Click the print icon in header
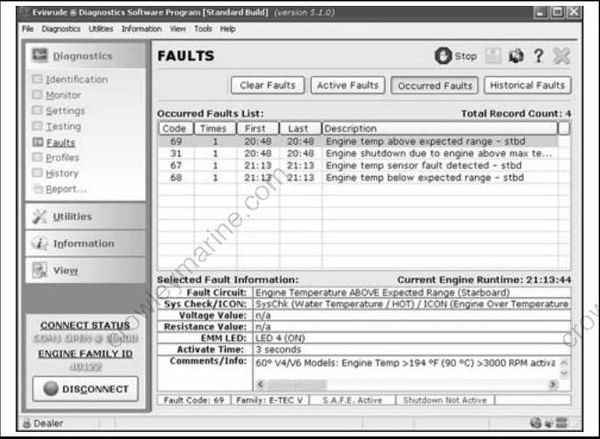Screen dimensions: 600x439 click(x=516, y=57)
